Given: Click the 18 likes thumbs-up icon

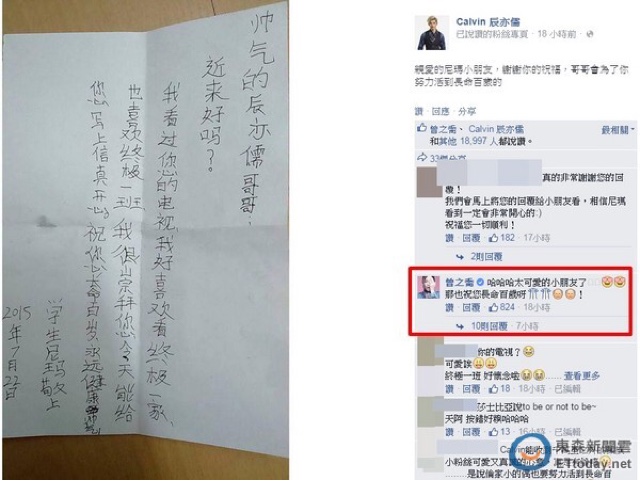Looking at the screenshot, I should 493,389.
